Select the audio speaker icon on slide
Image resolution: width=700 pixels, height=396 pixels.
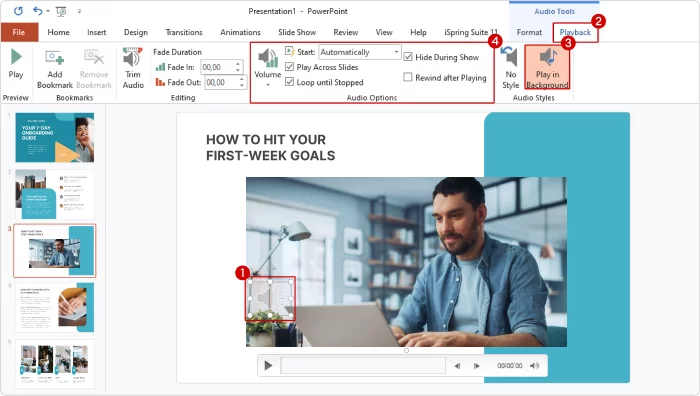coord(270,298)
